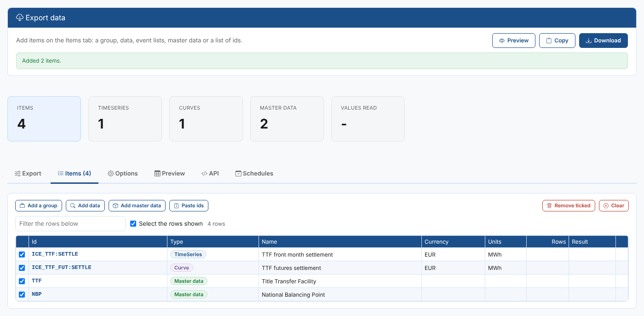
Task: Select the MASTER DATA 2 summary card
Action: [287, 118]
